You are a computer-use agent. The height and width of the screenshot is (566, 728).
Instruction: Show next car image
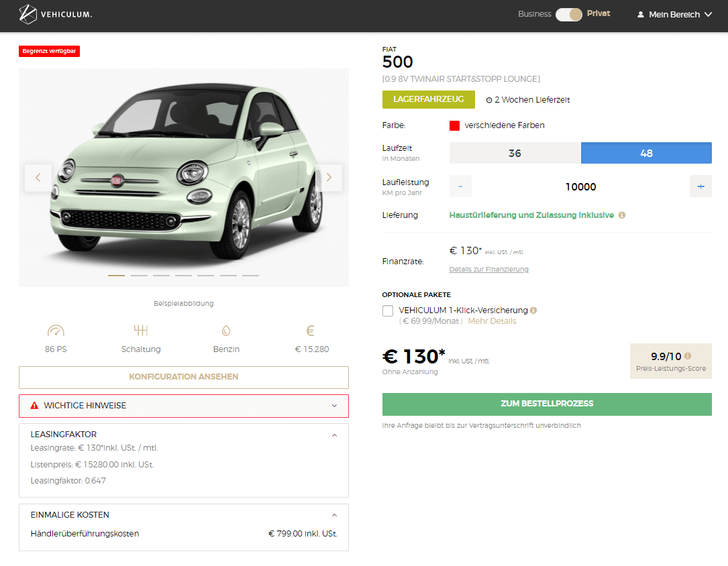point(329,177)
